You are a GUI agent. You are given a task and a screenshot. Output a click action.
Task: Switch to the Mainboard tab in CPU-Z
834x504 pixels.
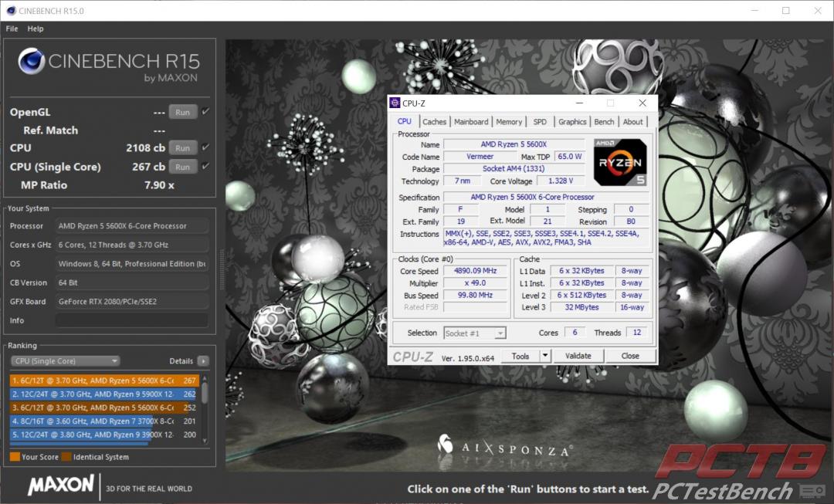[x=471, y=122]
